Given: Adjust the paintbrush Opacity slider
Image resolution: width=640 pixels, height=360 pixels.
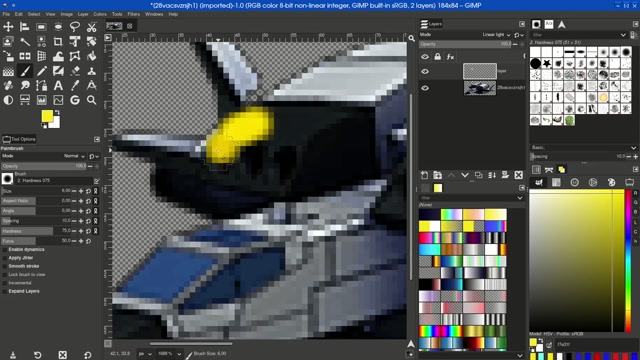Looking at the screenshot, I should click(44, 166).
